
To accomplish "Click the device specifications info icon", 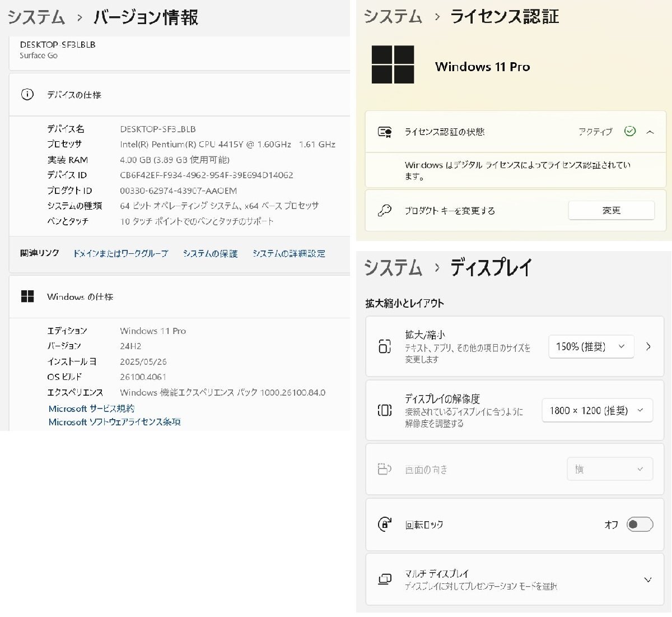I will pyautogui.click(x=27, y=95).
